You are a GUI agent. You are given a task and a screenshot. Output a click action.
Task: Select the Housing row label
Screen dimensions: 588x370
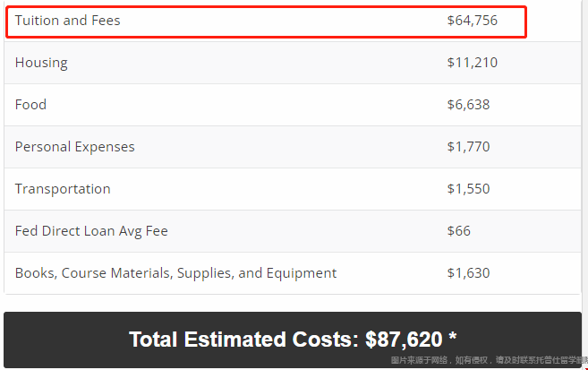point(41,63)
